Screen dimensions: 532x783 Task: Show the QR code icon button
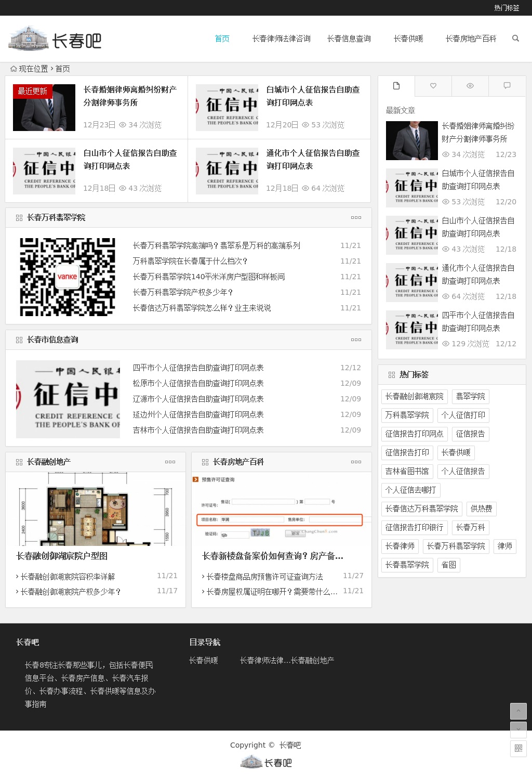[x=518, y=748]
